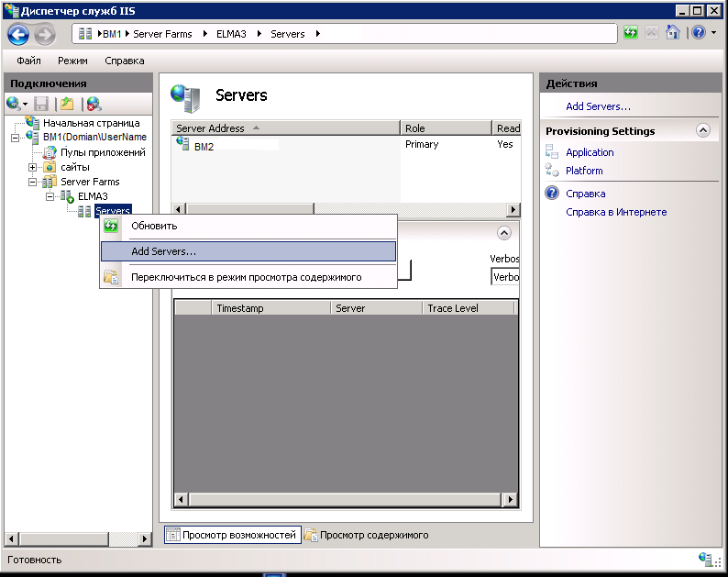This screenshot has height=577, width=728.
Task: Collapse the Server Farms tree node
Action: point(33,183)
